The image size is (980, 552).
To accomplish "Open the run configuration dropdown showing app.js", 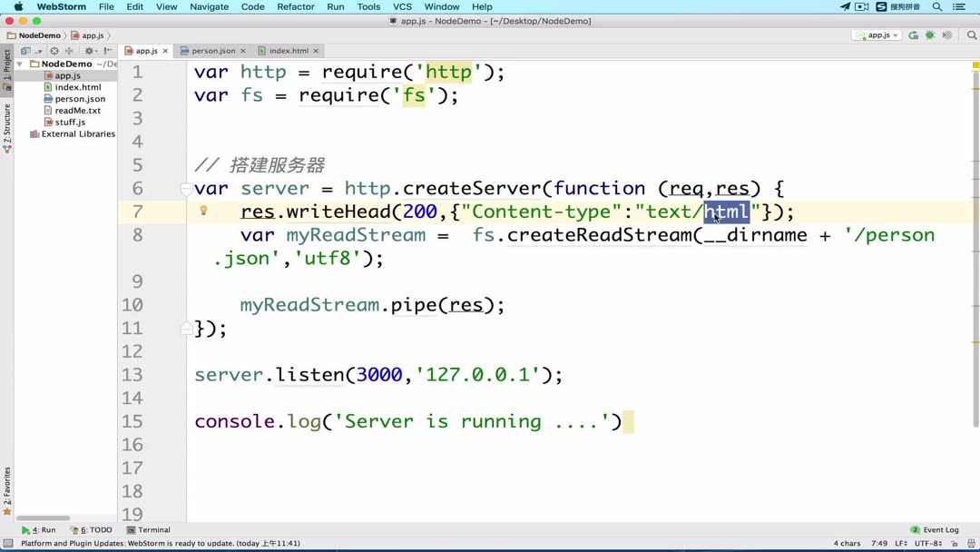I will click(x=876, y=35).
